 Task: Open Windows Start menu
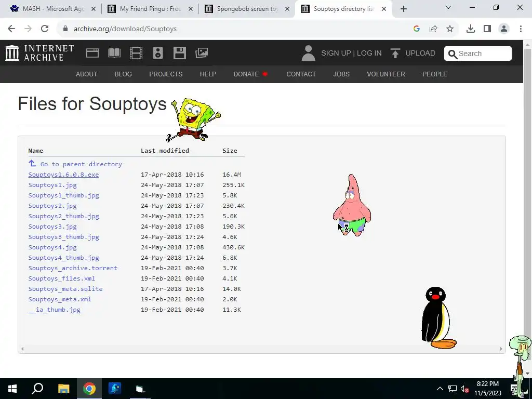point(12,389)
